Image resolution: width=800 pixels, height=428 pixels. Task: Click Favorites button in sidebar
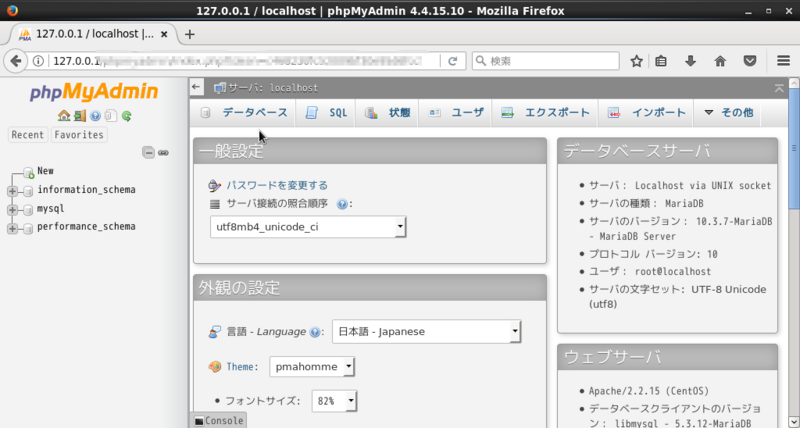coord(79,135)
